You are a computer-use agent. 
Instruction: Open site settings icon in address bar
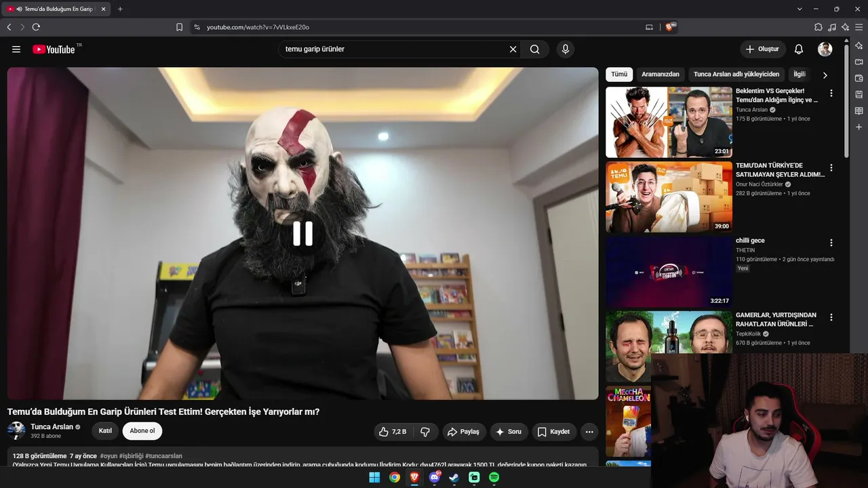197,27
